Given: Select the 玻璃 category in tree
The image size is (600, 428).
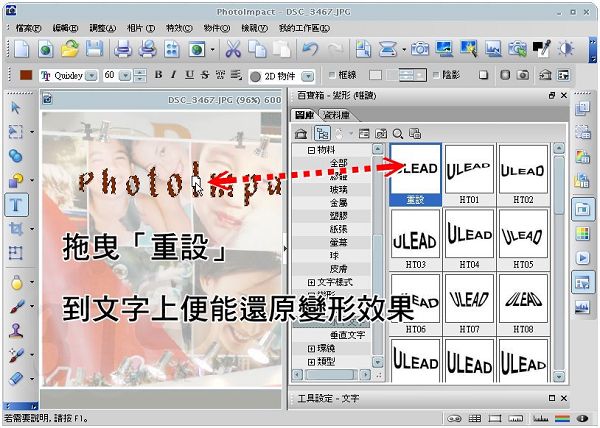Looking at the screenshot, I should 339,190.
